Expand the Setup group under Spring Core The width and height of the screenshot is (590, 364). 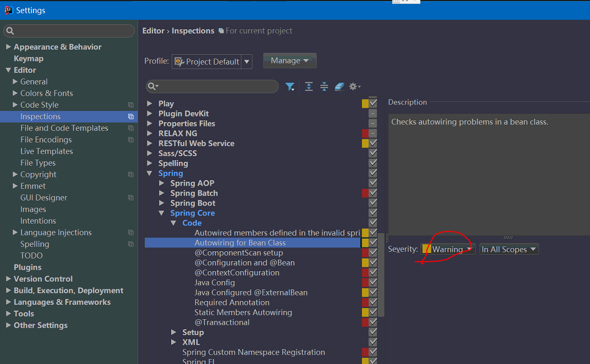[173, 332]
